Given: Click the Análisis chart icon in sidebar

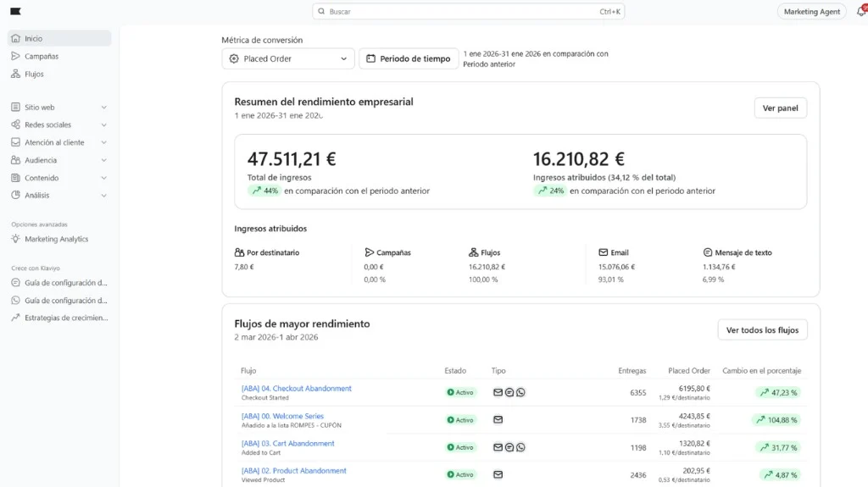Looking at the screenshot, I should click(x=16, y=196).
